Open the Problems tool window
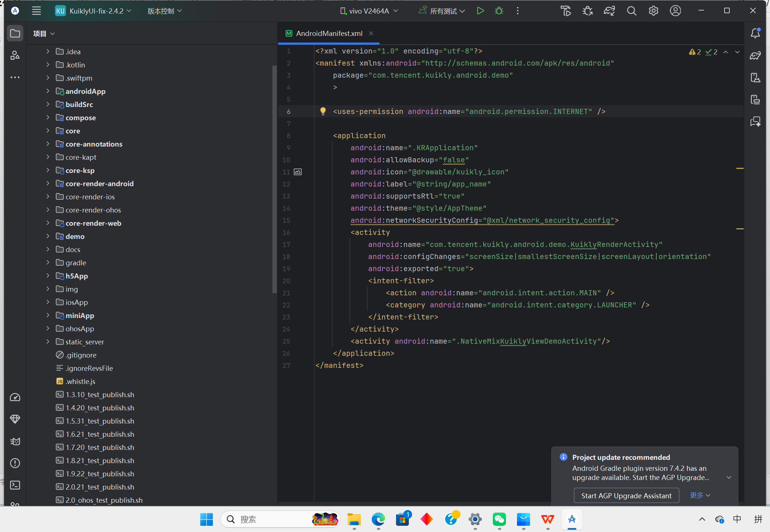The image size is (770, 532). 15,463
